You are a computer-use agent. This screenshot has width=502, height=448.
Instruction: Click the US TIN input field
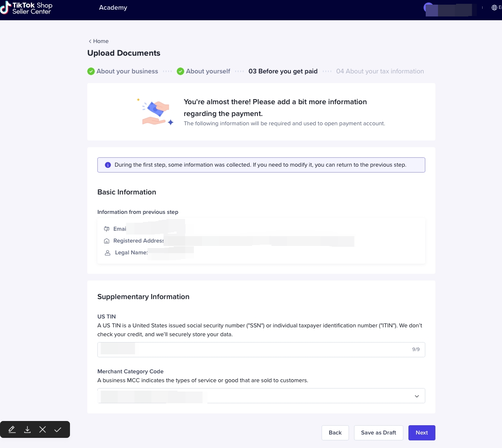261,350
